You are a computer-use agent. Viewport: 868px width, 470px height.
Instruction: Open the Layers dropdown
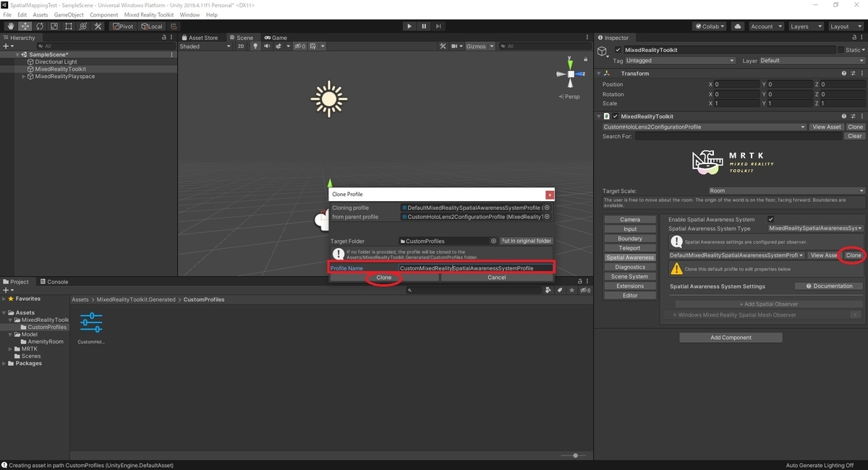tap(805, 26)
